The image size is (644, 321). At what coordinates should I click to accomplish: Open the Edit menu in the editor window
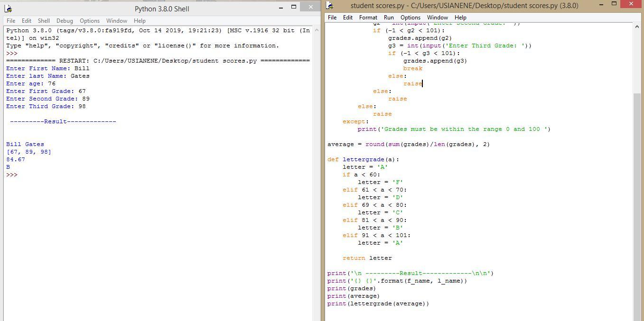click(348, 18)
